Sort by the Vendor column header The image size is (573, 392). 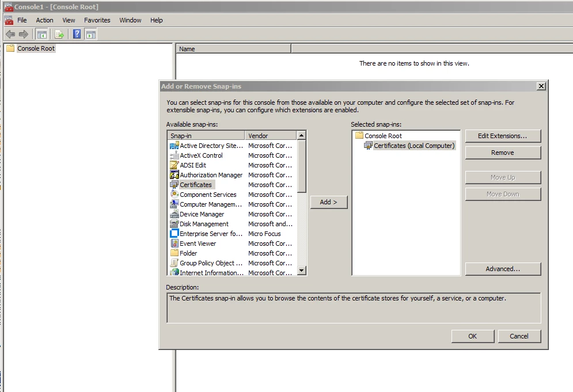(271, 135)
